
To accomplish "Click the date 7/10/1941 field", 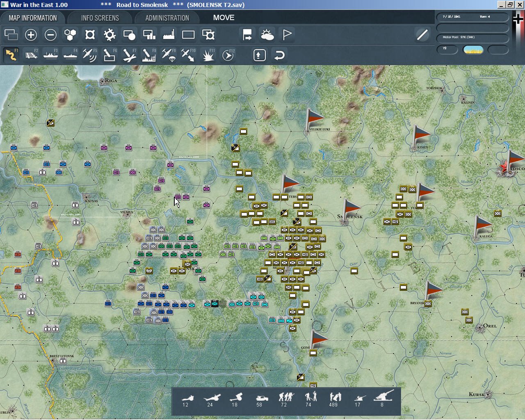I will click(x=452, y=17).
